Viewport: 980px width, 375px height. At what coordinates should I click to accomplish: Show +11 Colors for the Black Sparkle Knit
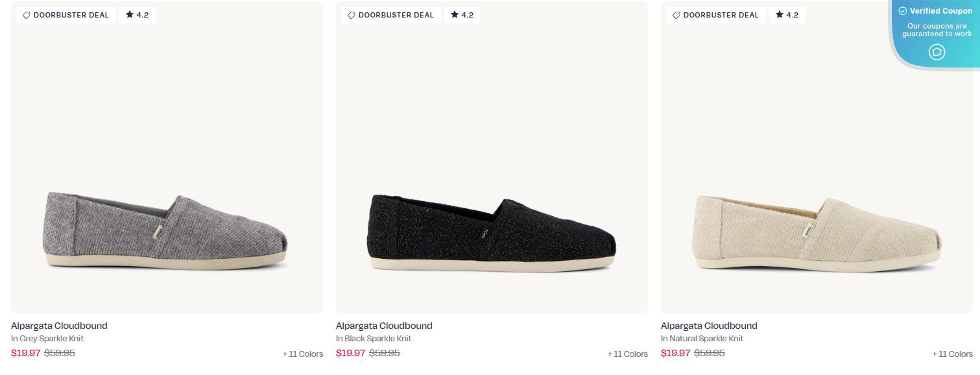tap(627, 354)
